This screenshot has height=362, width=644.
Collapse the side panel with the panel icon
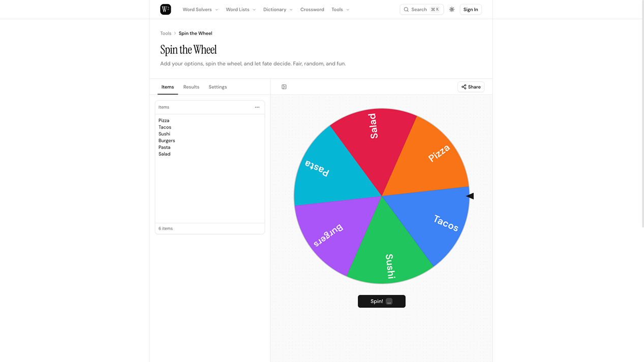[284, 87]
